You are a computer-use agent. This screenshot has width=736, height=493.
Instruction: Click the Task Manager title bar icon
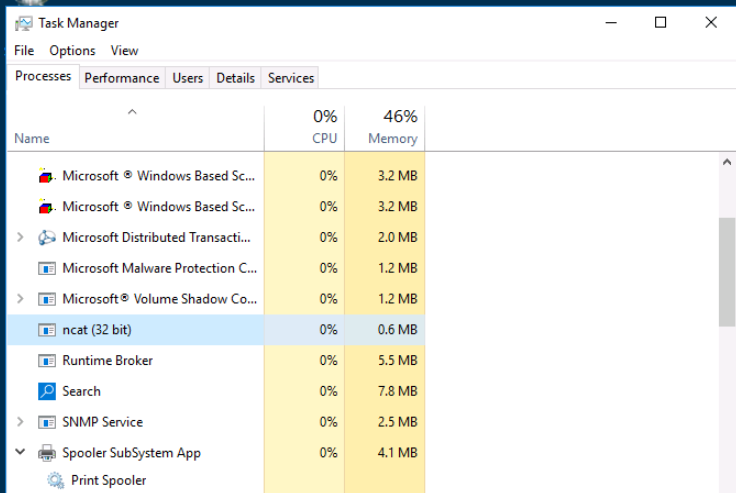[23, 23]
